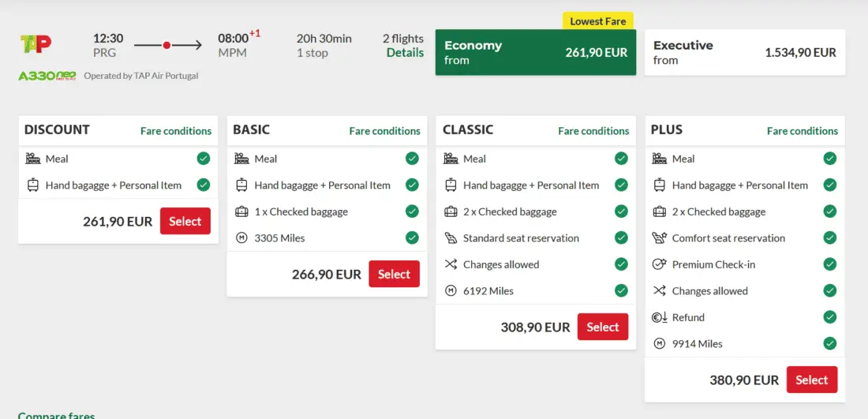Click the meal icon in the DISCOUNT fare
Screen dimensions: 868x419
[33, 159]
